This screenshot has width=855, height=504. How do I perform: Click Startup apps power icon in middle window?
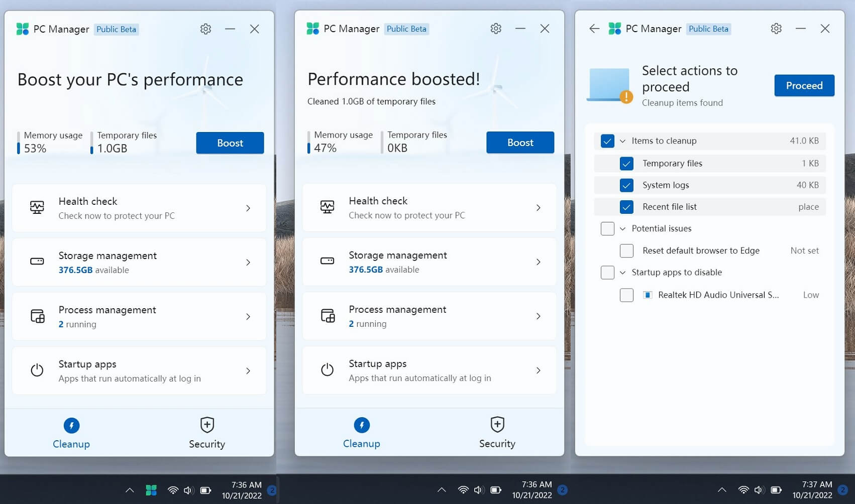click(x=328, y=370)
